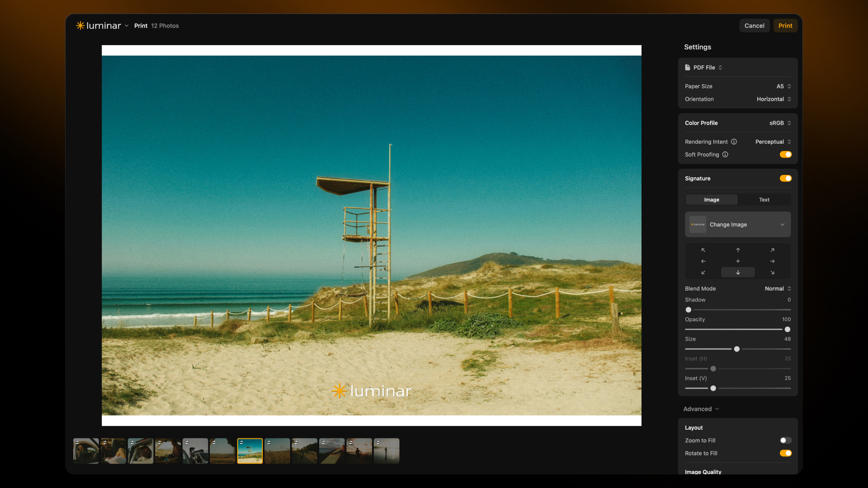Screen dimensions: 868x488
Task: Select the last thumbnail in filmstrip
Action: (387, 451)
